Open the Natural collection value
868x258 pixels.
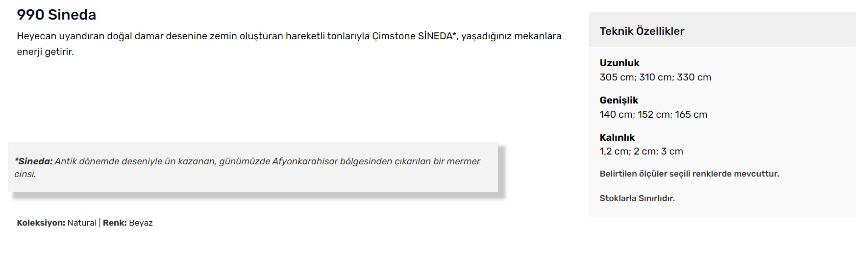click(x=82, y=223)
